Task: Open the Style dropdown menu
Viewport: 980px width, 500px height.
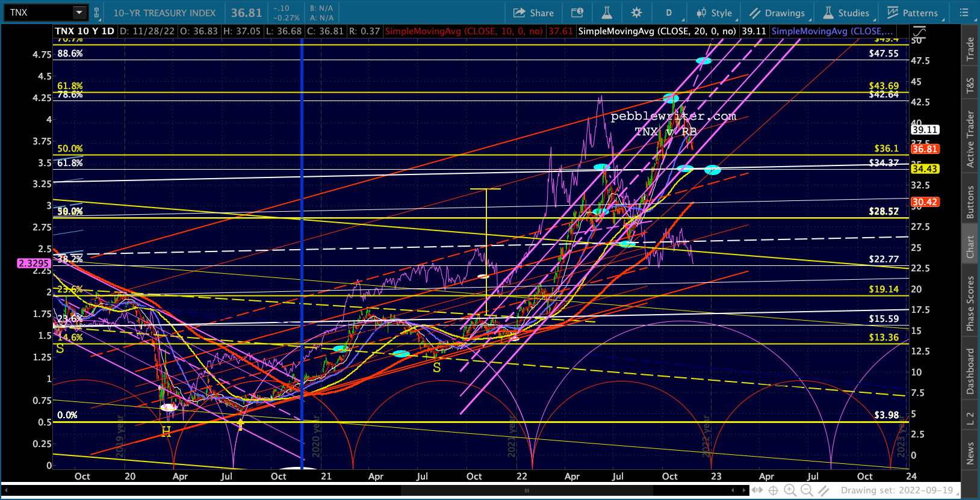Action: tap(715, 13)
